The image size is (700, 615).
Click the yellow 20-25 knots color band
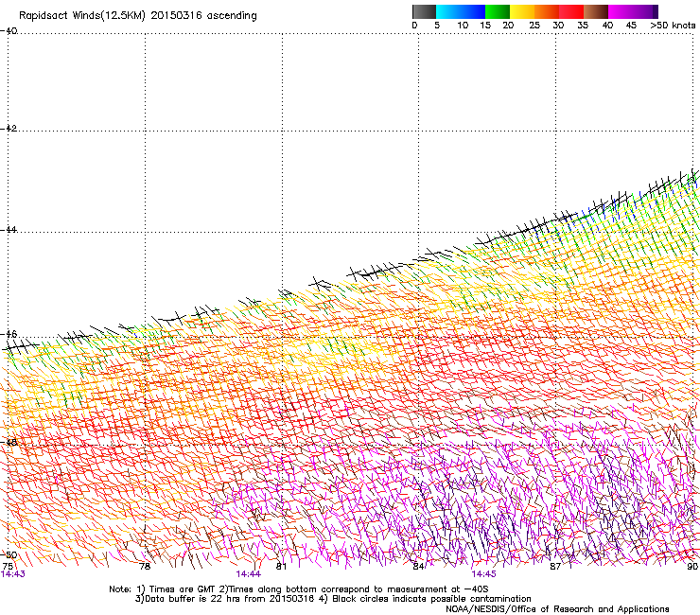pos(522,11)
